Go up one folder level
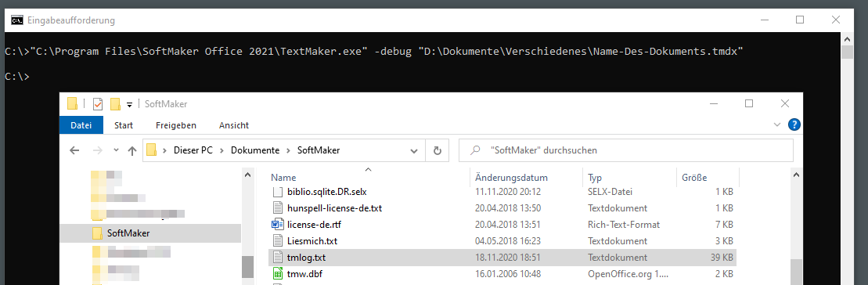The height and width of the screenshot is (285, 868). coord(131,150)
